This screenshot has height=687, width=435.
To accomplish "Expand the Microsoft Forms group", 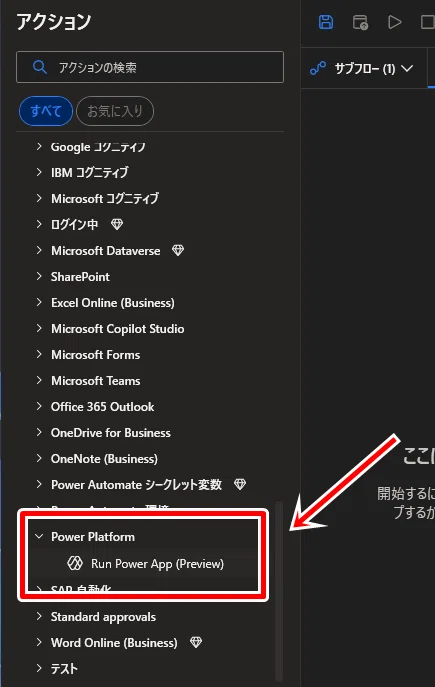I will 39,354.
